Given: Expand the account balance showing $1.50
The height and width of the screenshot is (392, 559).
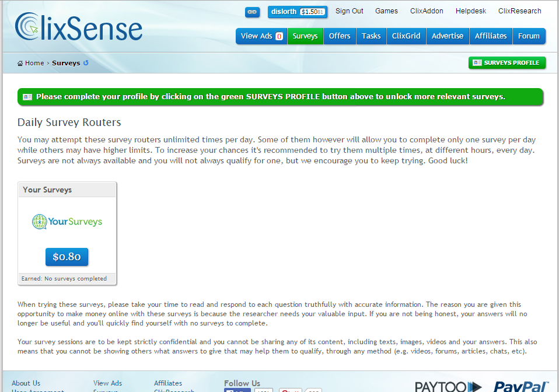Looking at the screenshot, I should tap(313, 12).
